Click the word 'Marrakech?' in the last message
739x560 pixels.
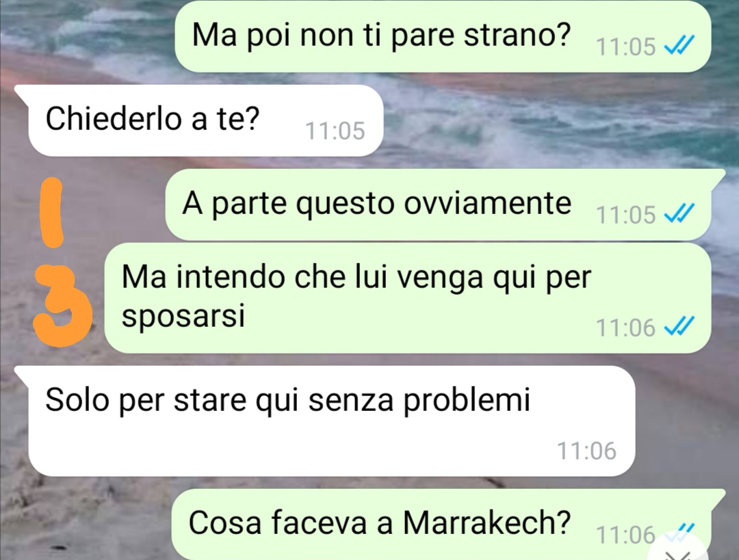(487, 522)
